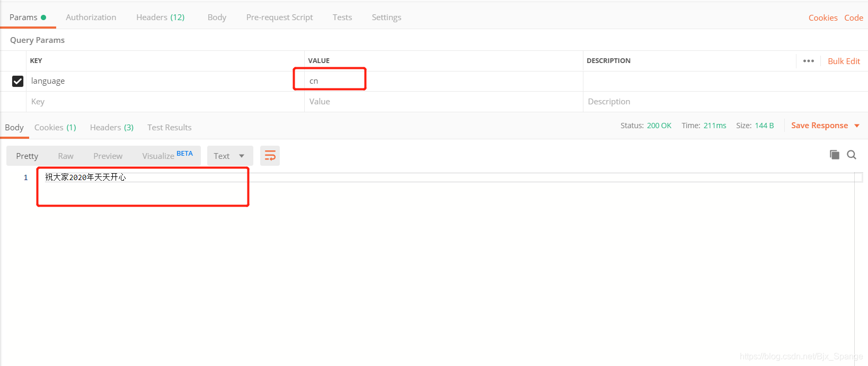Click the 'Query Params' heading
Viewport: 868px width, 366px height.
[37, 40]
